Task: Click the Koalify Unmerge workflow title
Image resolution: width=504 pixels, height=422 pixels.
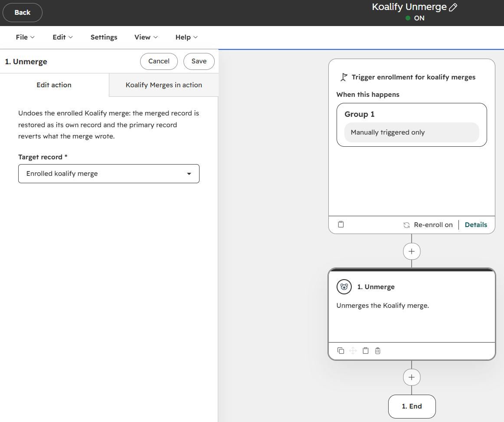Action: [x=409, y=7]
